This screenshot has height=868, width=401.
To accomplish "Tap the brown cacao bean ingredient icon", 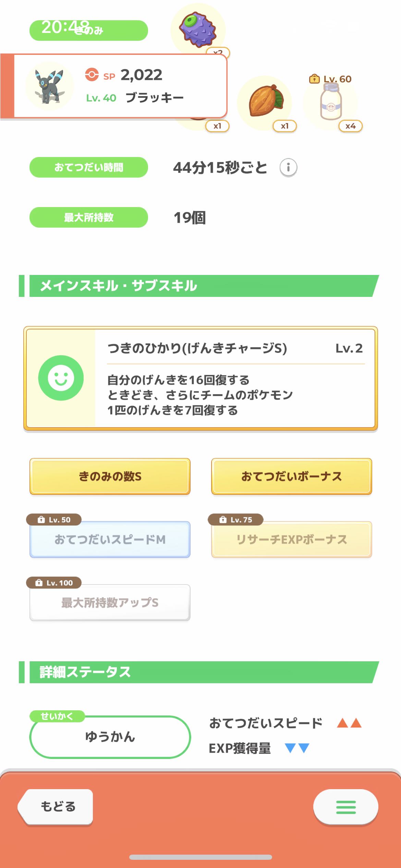I will (x=266, y=101).
